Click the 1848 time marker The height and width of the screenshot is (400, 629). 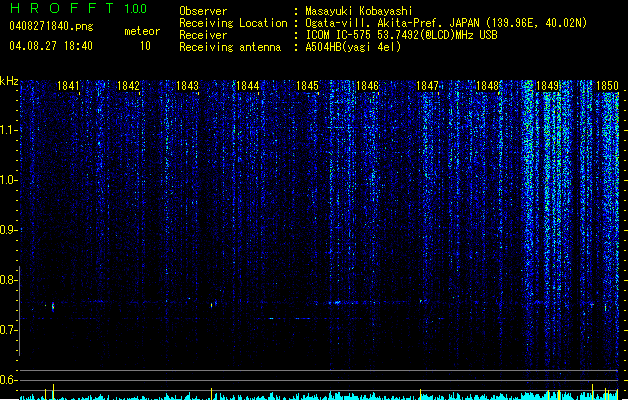pyautogui.click(x=487, y=86)
